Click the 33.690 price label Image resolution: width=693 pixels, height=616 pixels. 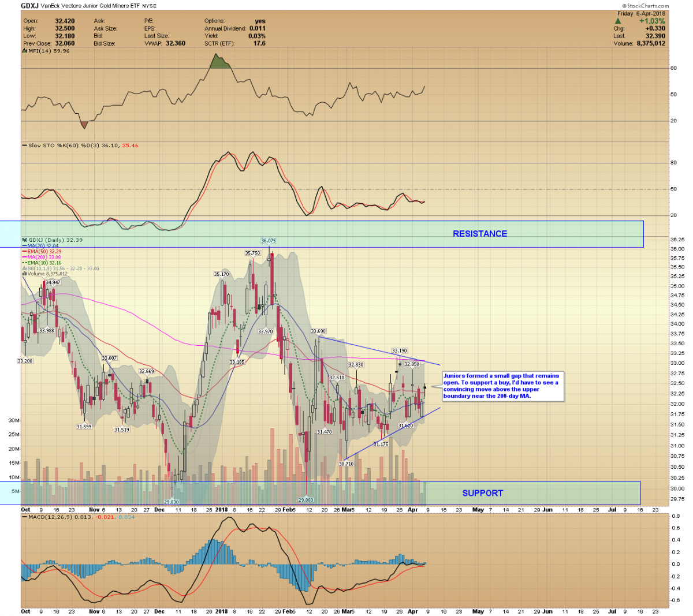pyautogui.click(x=318, y=331)
